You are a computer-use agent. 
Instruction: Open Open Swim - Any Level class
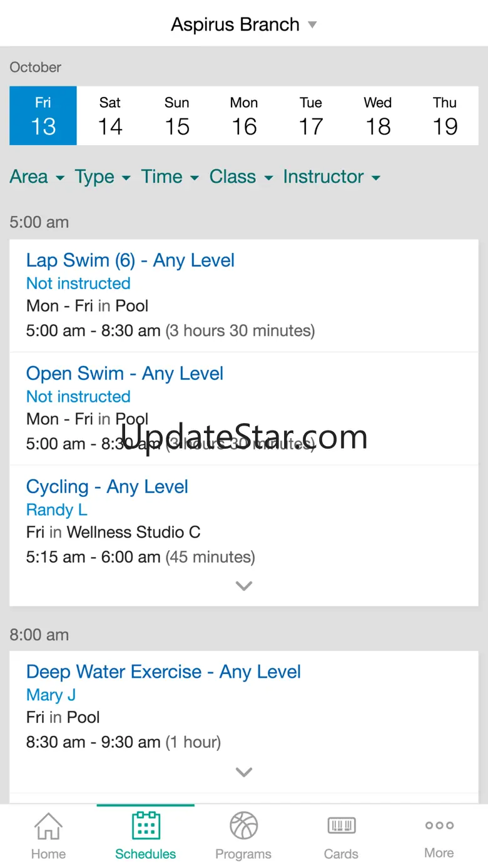(125, 374)
